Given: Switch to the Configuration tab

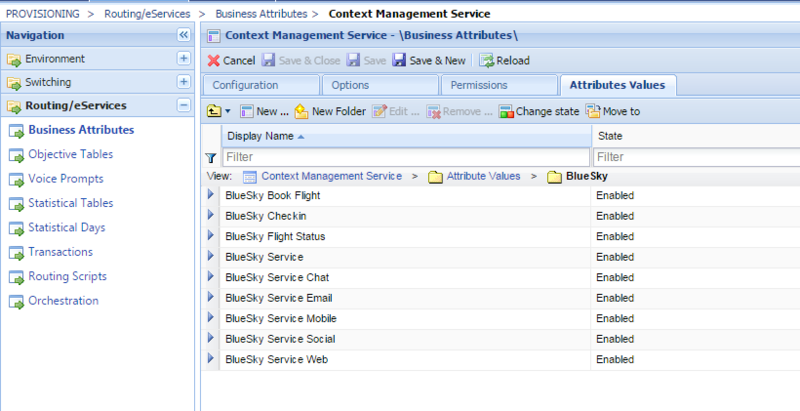Looking at the screenshot, I should pos(261,85).
